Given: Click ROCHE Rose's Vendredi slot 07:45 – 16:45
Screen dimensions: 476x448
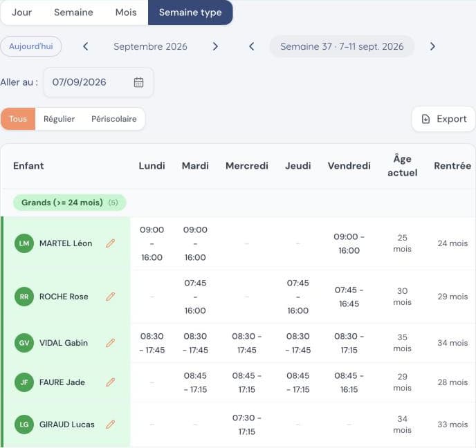Looking at the screenshot, I should pyautogui.click(x=349, y=297).
